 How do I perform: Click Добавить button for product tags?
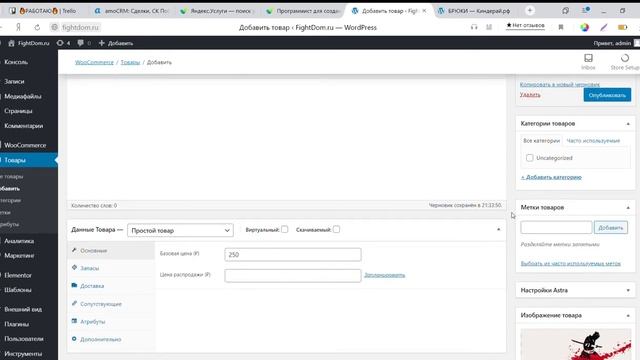[x=611, y=227]
